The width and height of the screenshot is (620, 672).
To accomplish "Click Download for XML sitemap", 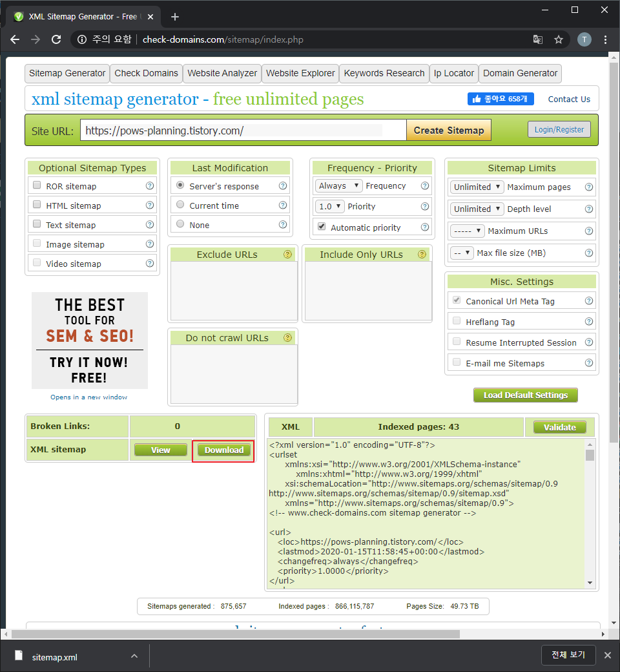I will click(x=224, y=450).
